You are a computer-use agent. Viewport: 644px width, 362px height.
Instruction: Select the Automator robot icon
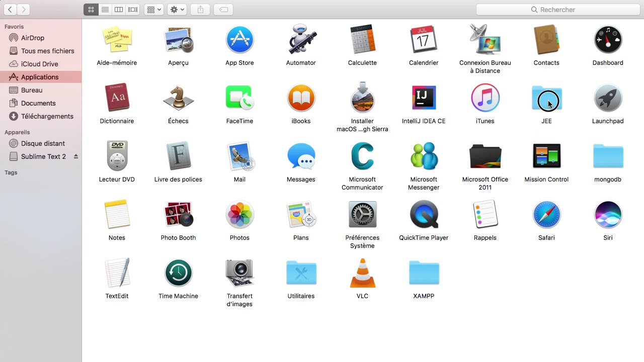click(301, 40)
